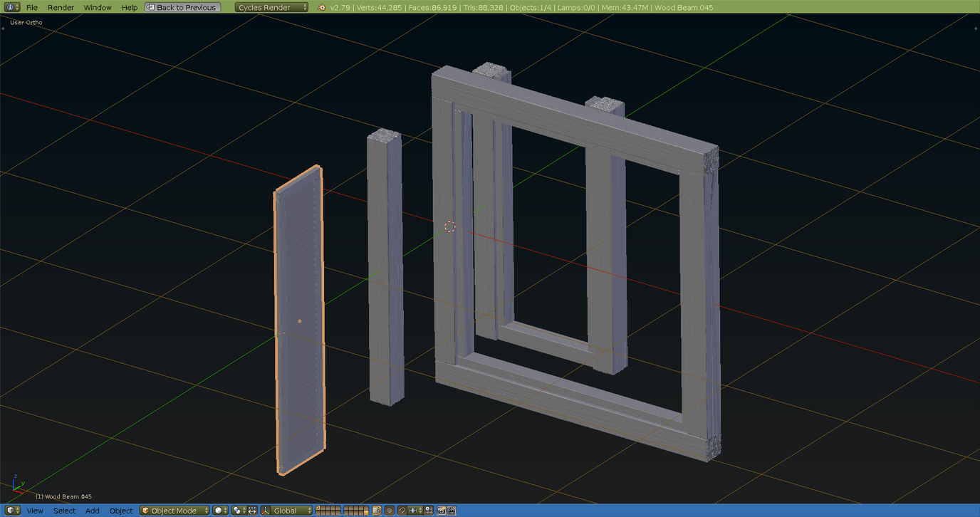Click the snap target options icon
This screenshot has height=517, width=980.
(x=429, y=511)
